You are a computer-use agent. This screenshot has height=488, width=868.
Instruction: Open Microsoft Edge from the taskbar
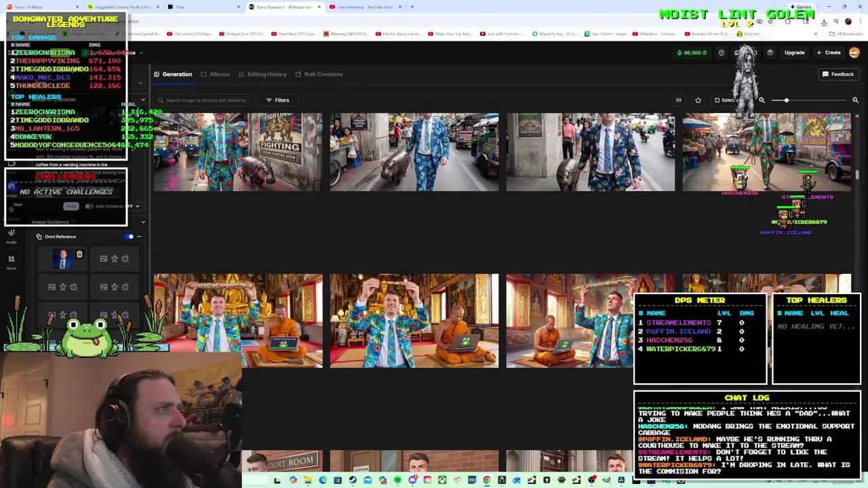pyautogui.click(x=323, y=481)
